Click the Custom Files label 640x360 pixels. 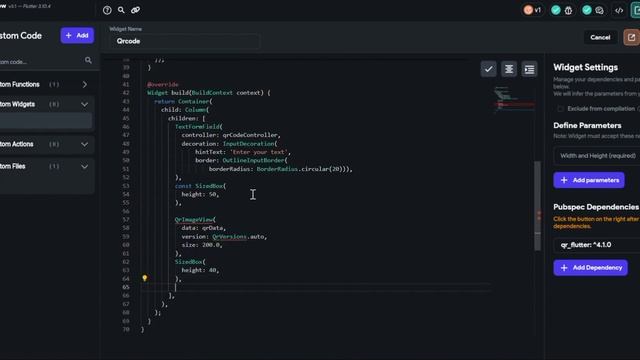click(x=13, y=167)
